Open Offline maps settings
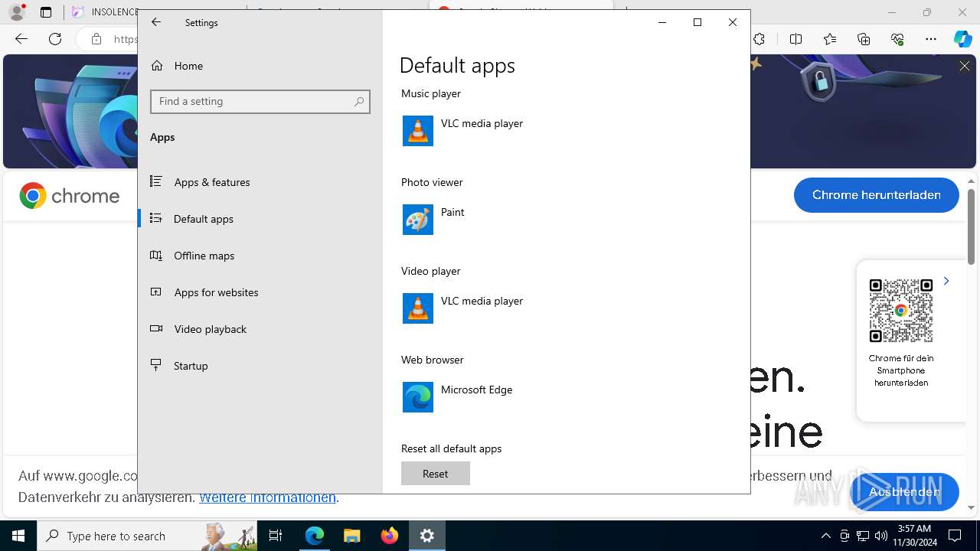Viewport: 980px width, 551px height. (x=260, y=256)
